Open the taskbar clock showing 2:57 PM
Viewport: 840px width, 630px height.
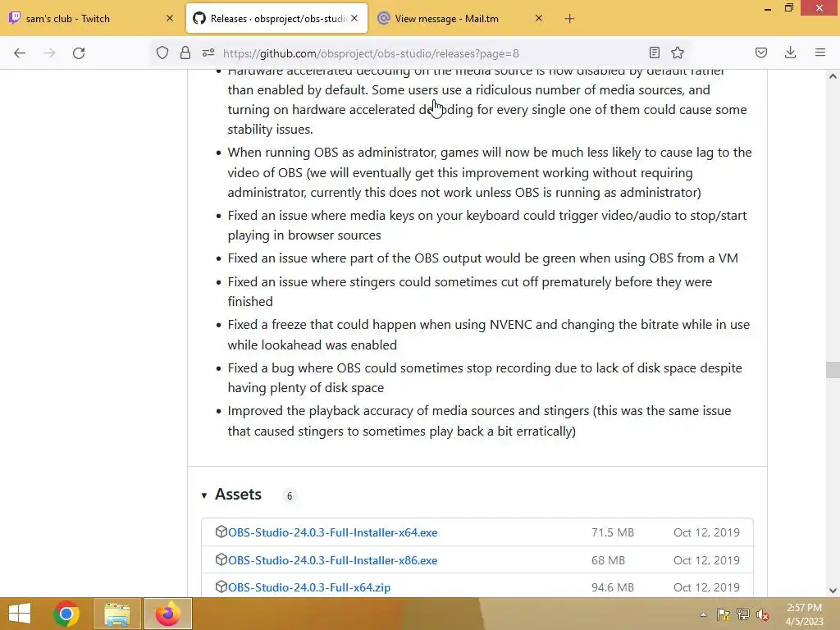[x=804, y=614]
